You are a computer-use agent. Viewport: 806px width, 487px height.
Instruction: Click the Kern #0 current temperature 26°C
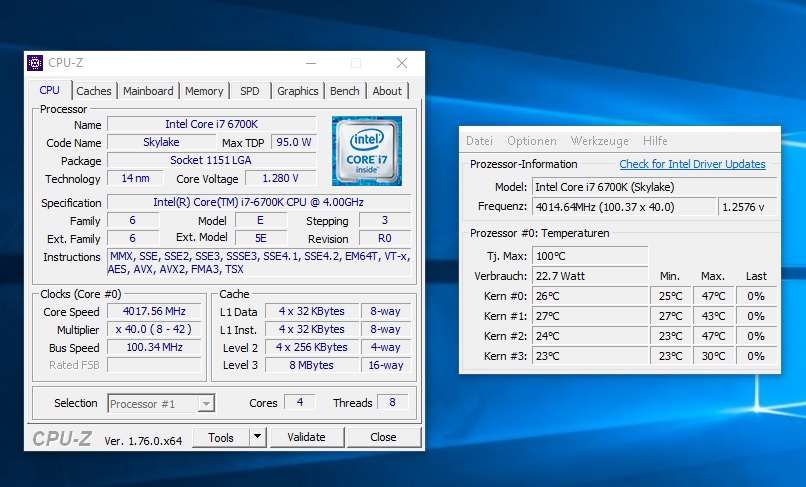590,296
